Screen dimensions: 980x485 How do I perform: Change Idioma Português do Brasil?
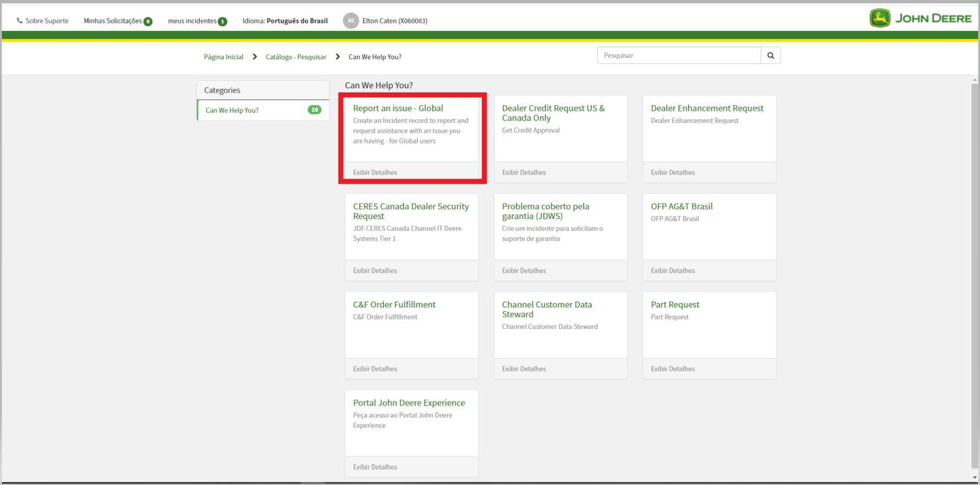[285, 21]
